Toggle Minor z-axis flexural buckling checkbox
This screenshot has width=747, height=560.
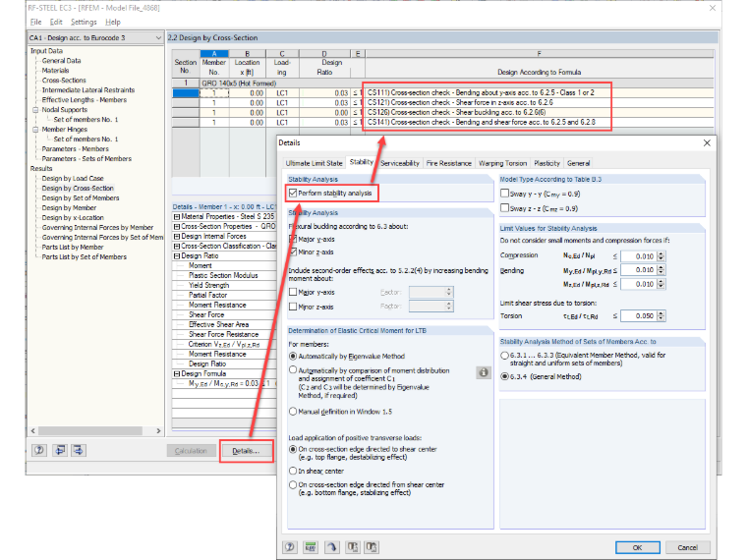[x=293, y=252]
